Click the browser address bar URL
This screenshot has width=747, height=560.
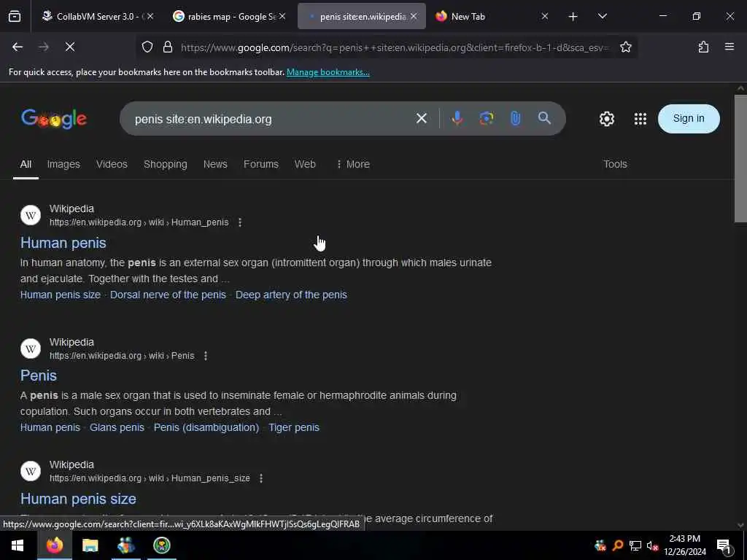(395, 47)
